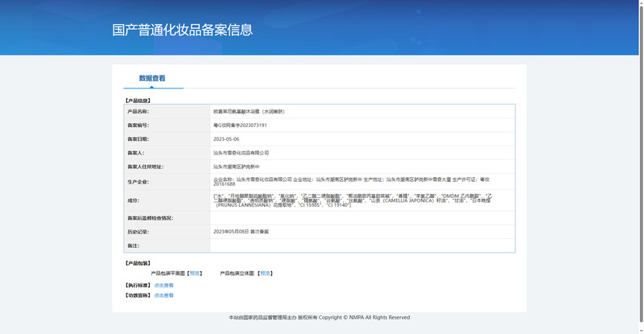Select the ingredients list containing CAMELLIA JAPONICA
Image resolution: width=644 pixels, height=334 pixels.
[353, 200]
